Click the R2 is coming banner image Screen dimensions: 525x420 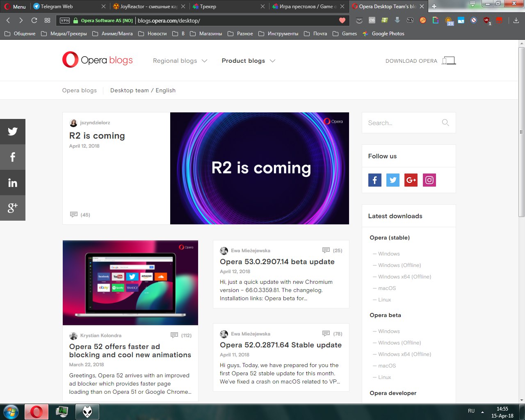tap(260, 168)
